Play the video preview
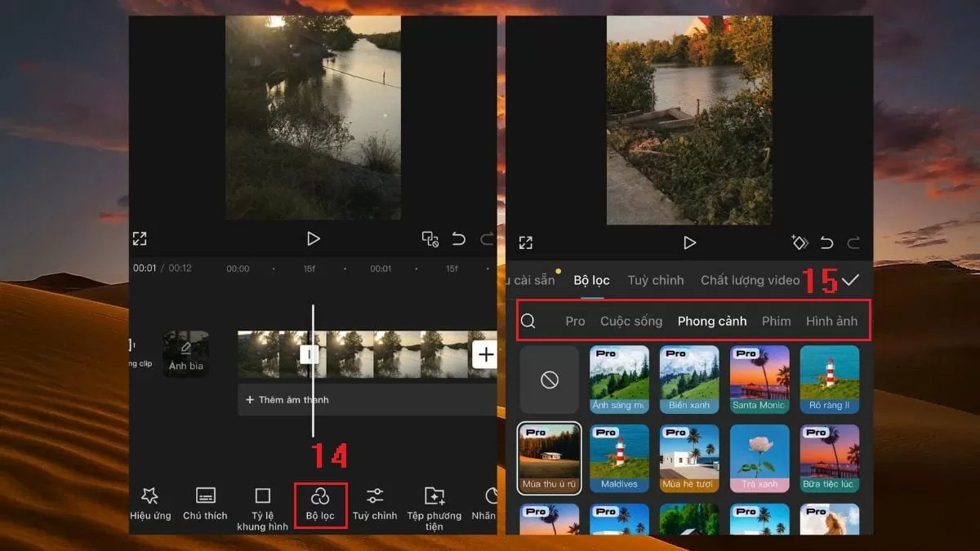 tap(313, 238)
